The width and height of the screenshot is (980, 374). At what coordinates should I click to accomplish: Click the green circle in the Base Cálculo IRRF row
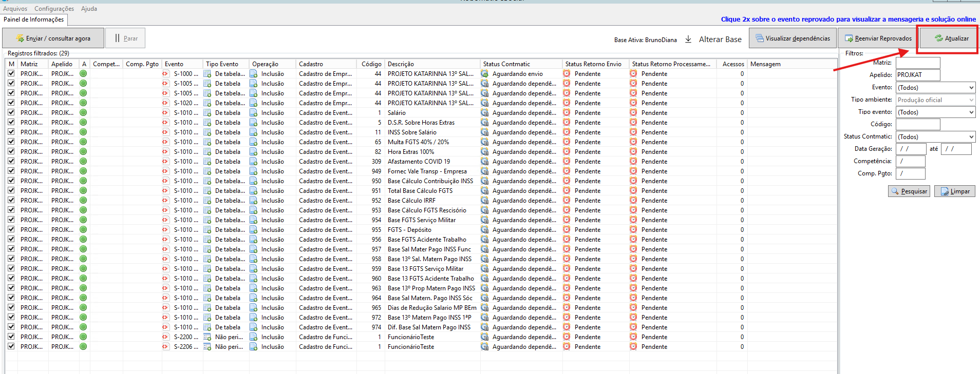click(83, 201)
